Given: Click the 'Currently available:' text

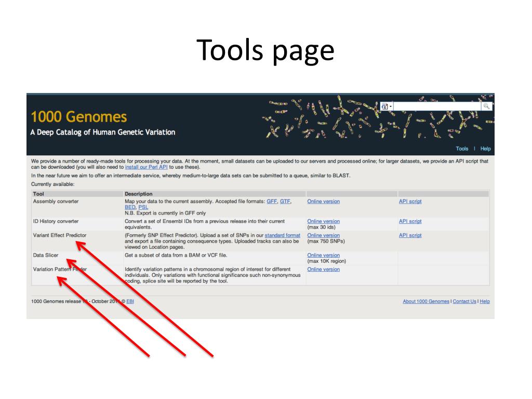Looking at the screenshot, I should [52, 184].
